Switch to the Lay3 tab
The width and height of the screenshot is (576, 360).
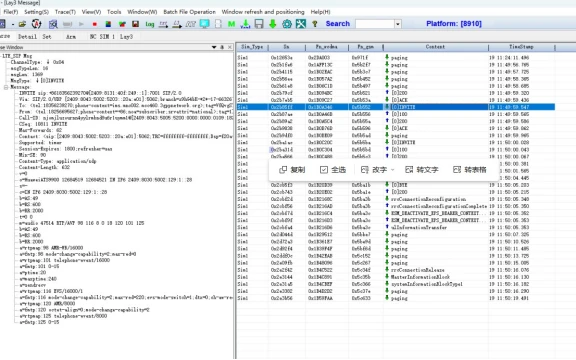pyautogui.click(x=126, y=36)
